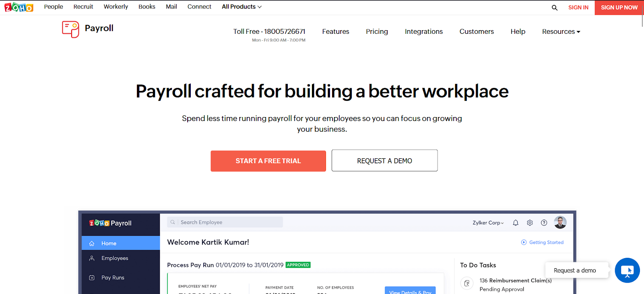
Task: Click the NO. OF EMPLOYEES label
Action: [x=336, y=288]
